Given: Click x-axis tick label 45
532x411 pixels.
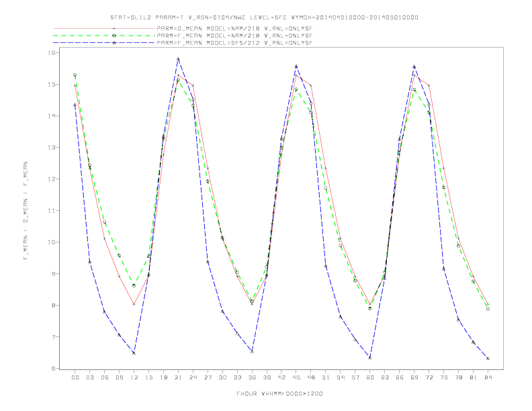Looking at the screenshot, I should tap(296, 377).
